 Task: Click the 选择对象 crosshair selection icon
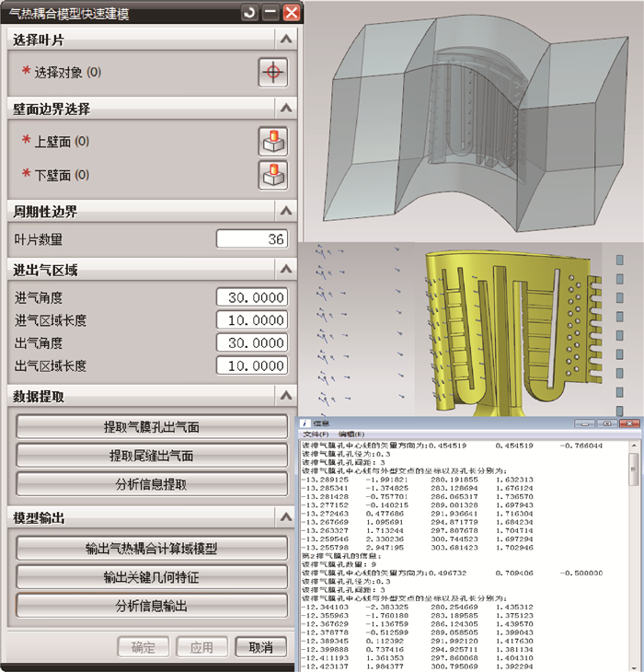(x=273, y=72)
